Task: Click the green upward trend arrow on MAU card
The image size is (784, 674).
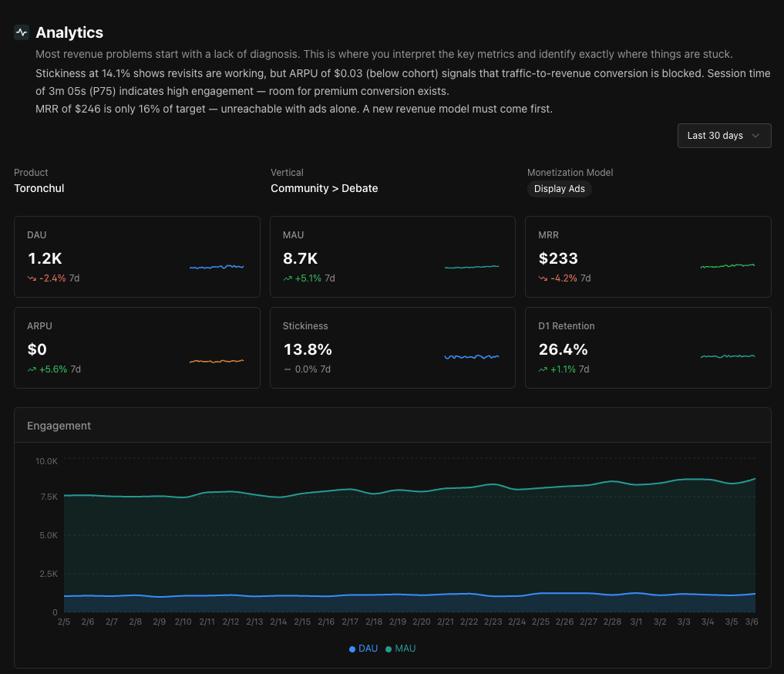Action: (288, 278)
